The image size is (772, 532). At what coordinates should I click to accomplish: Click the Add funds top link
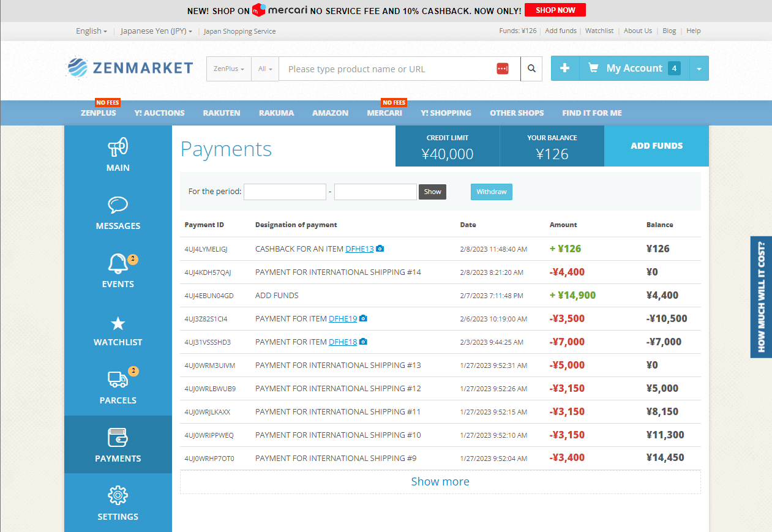[561, 31]
